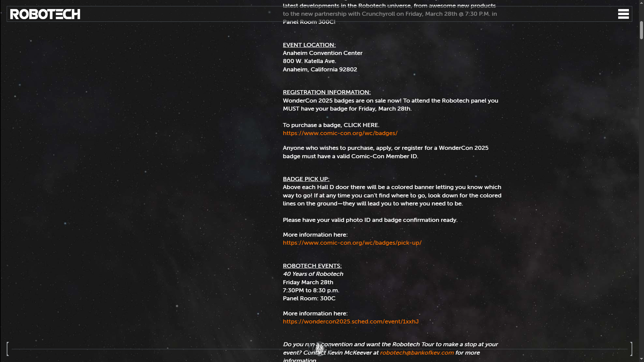This screenshot has height=362, width=644.
Task: Click the ROBOTECH EVENTS heading
Action: point(312,266)
